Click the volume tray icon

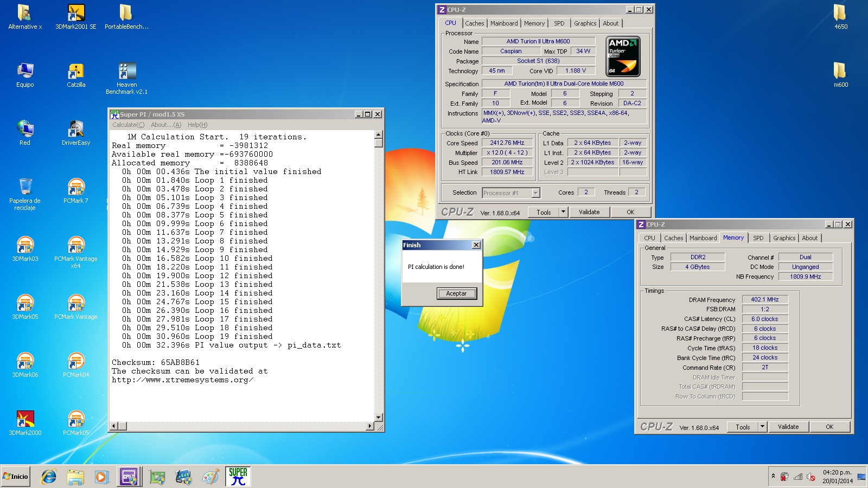coord(811,477)
